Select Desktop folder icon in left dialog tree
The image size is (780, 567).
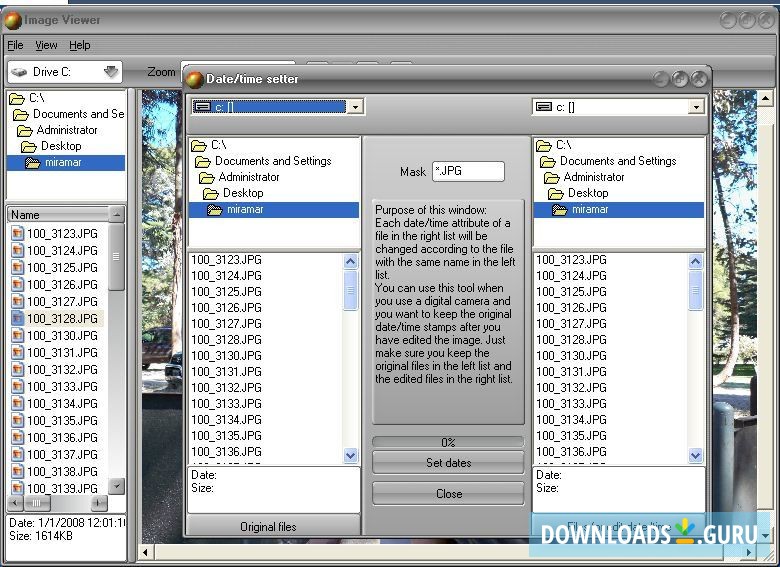pos(210,193)
